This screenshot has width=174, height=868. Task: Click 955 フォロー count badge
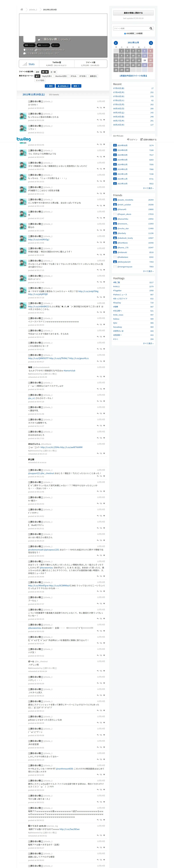[29, 45]
